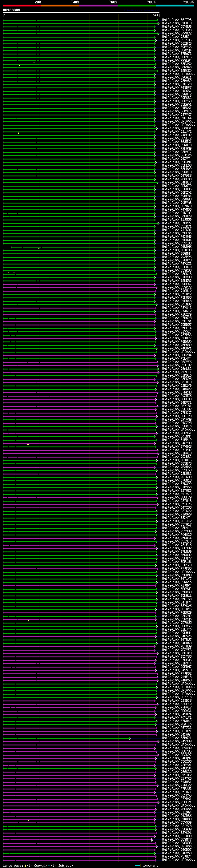This screenshot has width=197, height=868.
Task: Open the UniRef100_C6DY63 hit
Action: (x=177, y=101)
